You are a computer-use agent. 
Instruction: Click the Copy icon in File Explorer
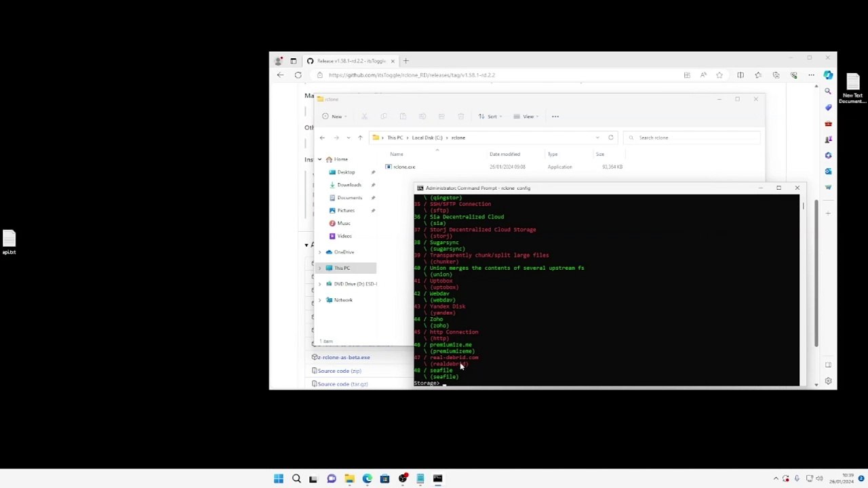click(383, 117)
